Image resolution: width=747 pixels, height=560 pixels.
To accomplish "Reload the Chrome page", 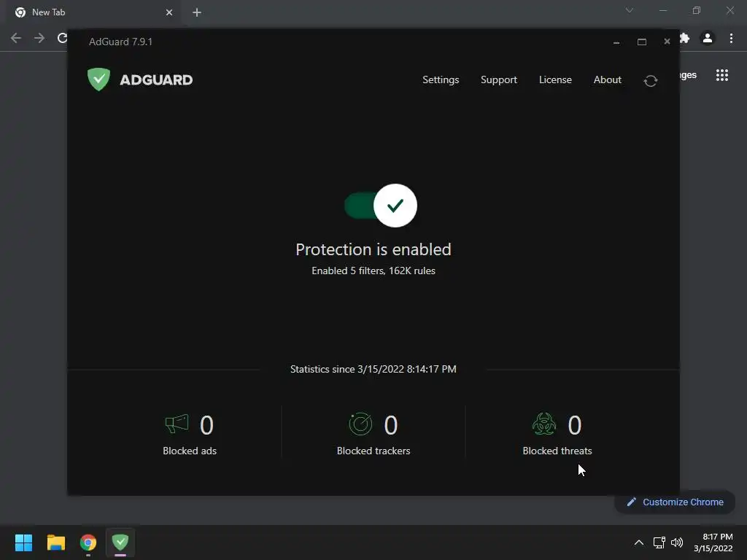I will pos(63,38).
